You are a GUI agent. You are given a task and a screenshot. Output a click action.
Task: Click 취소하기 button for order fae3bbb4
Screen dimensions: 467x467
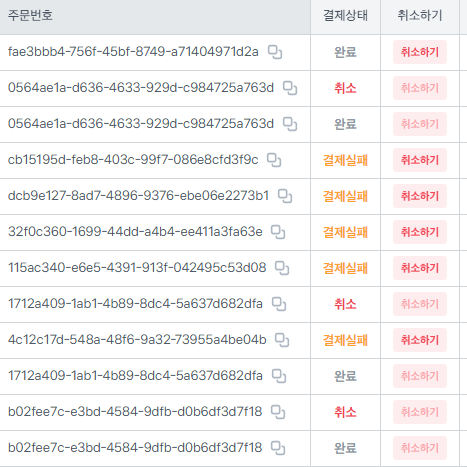[x=420, y=52]
